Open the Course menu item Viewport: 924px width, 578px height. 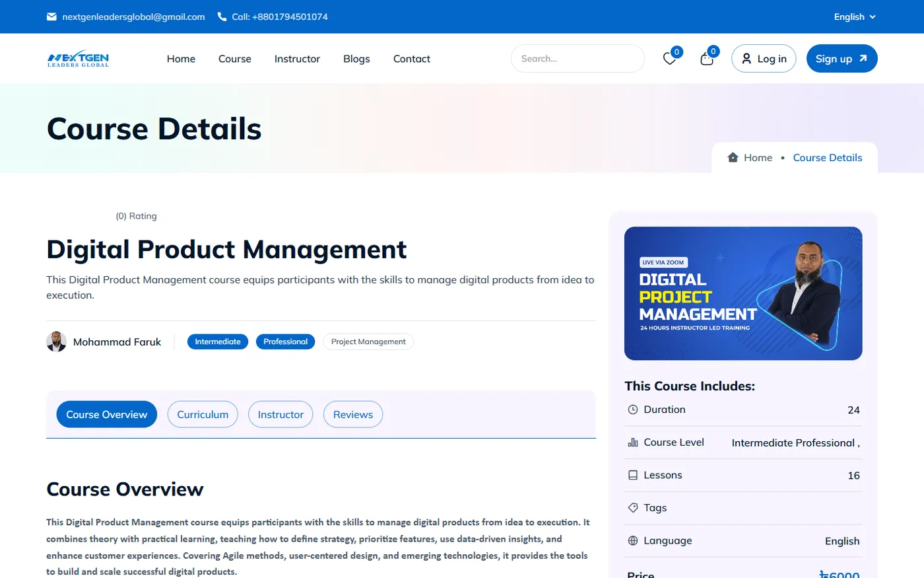pos(235,59)
